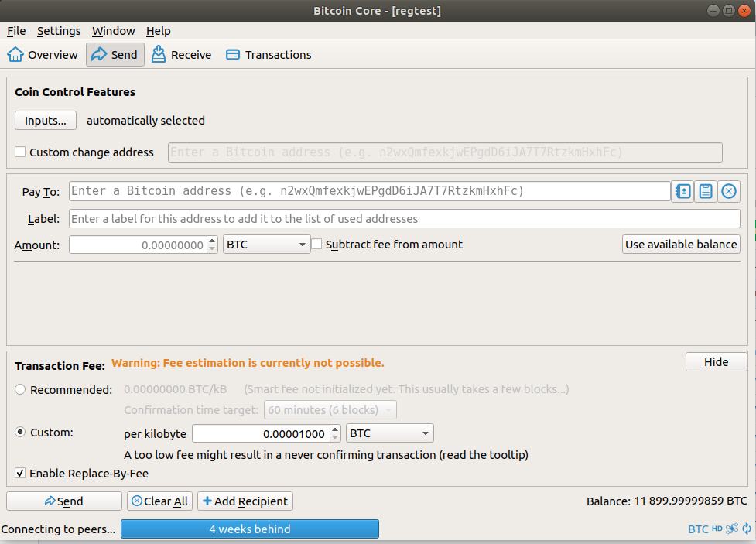
Task: Click the per kilobyte fee field
Action: 262,433
